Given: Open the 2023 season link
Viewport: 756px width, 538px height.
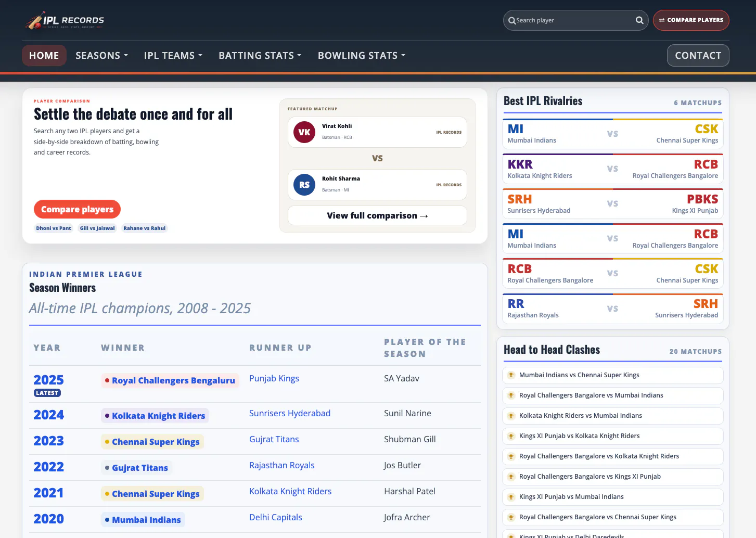Looking at the screenshot, I should (x=48, y=441).
